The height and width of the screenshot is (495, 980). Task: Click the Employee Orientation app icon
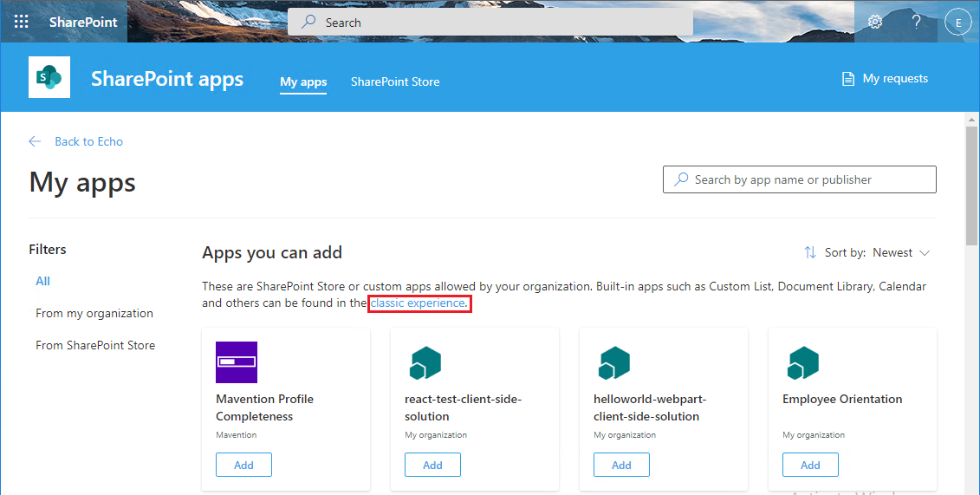coord(803,362)
